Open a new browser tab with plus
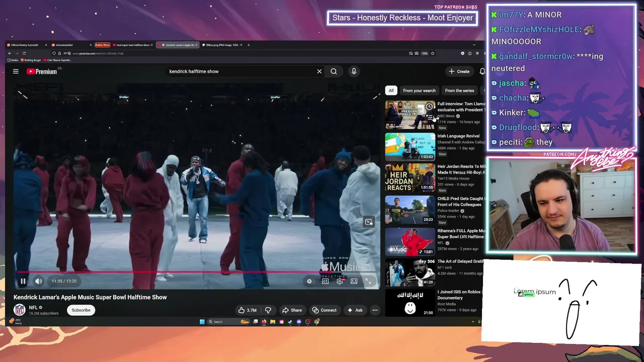The width and height of the screenshot is (644, 362). pyautogui.click(x=249, y=45)
